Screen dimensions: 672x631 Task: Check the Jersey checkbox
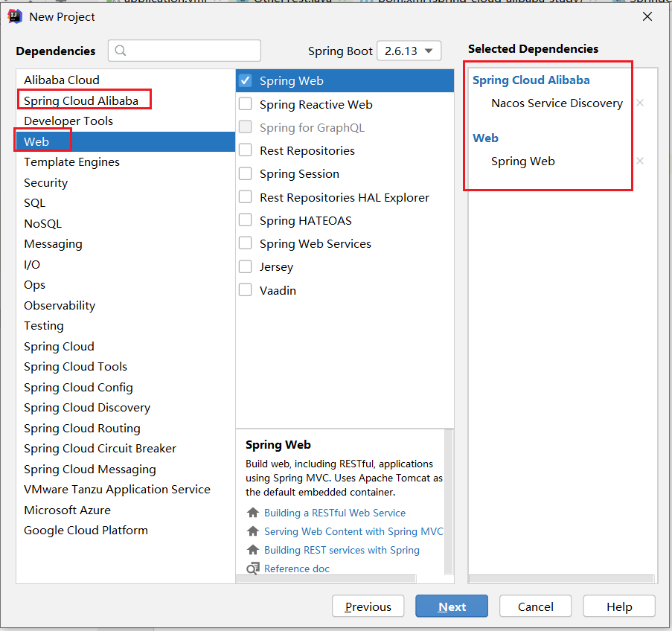pyautogui.click(x=245, y=266)
